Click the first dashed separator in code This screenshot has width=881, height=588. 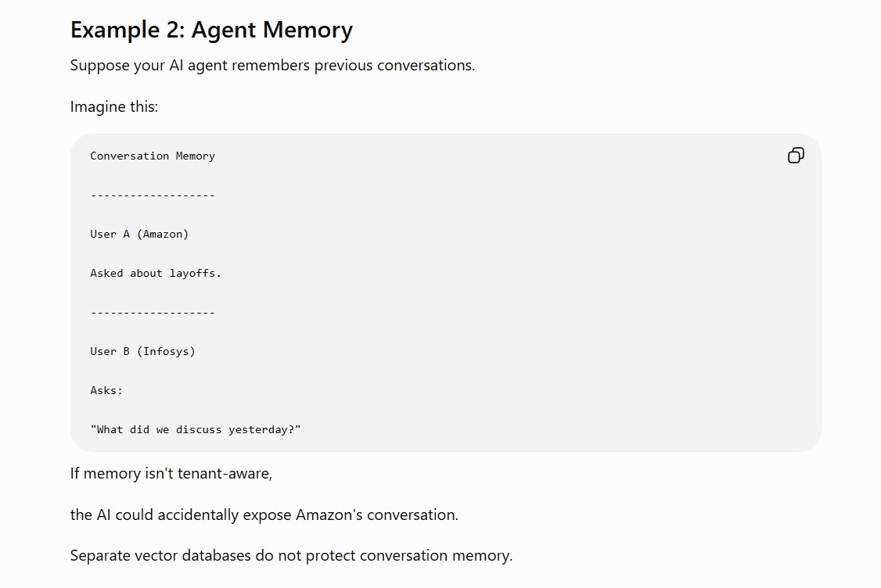[x=153, y=195]
